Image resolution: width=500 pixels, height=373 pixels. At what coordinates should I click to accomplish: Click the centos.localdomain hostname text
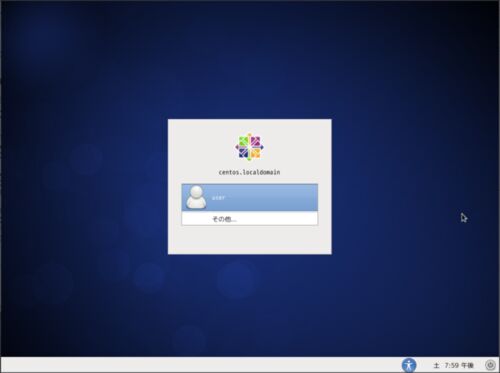(x=249, y=172)
